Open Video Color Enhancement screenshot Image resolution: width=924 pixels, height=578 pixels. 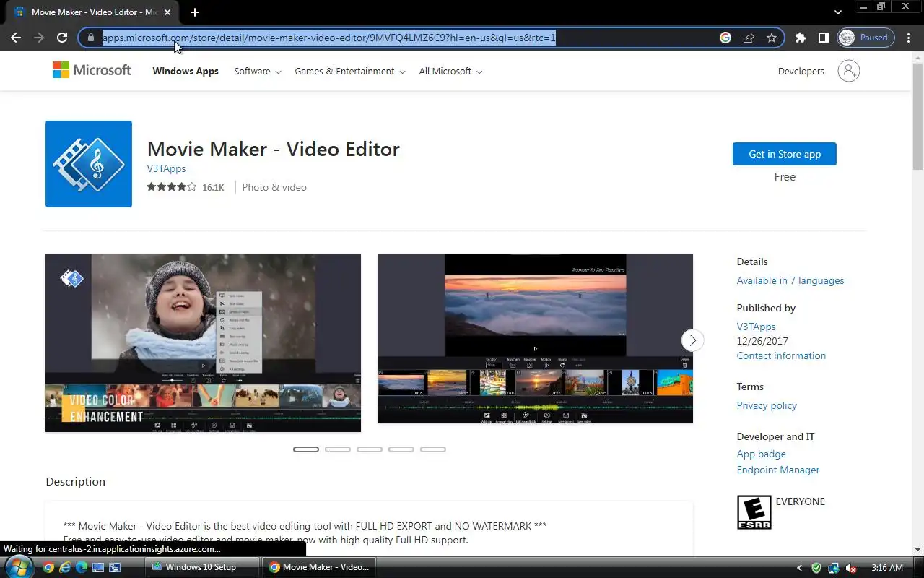pyautogui.click(x=203, y=343)
